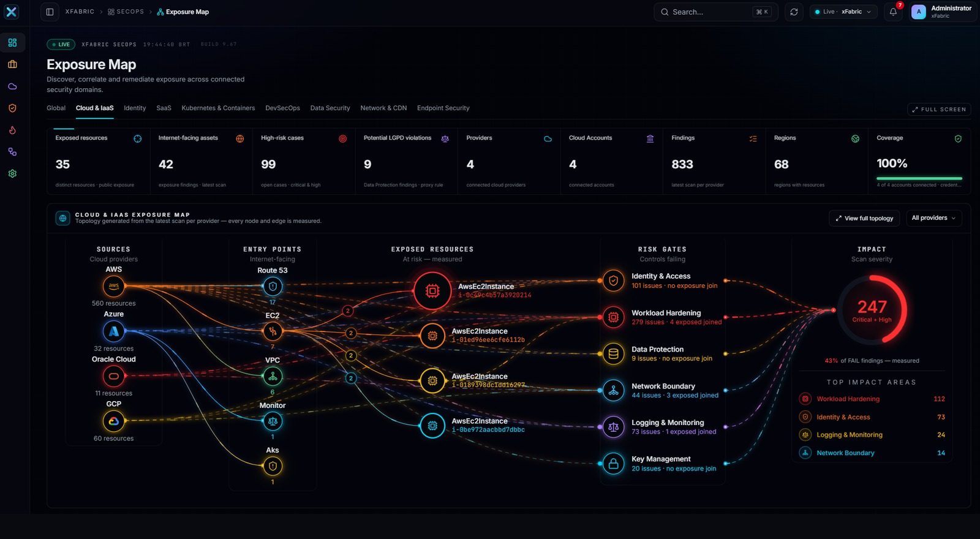Open the Live xFabric environment dropdown

843,12
